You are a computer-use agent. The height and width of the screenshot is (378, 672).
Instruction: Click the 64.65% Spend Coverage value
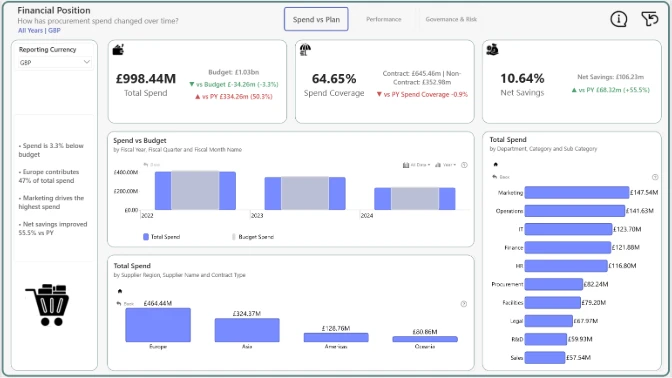pyautogui.click(x=334, y=79)
